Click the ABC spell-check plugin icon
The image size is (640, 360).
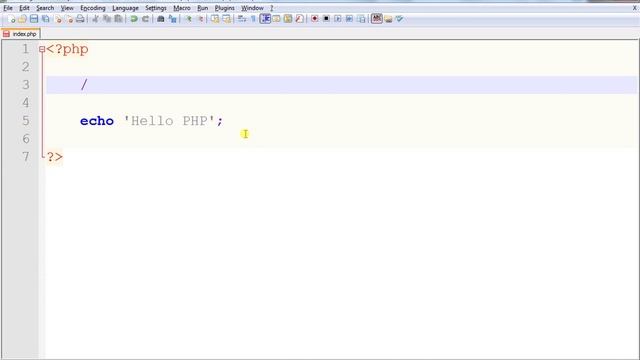[x=377, y=19]
